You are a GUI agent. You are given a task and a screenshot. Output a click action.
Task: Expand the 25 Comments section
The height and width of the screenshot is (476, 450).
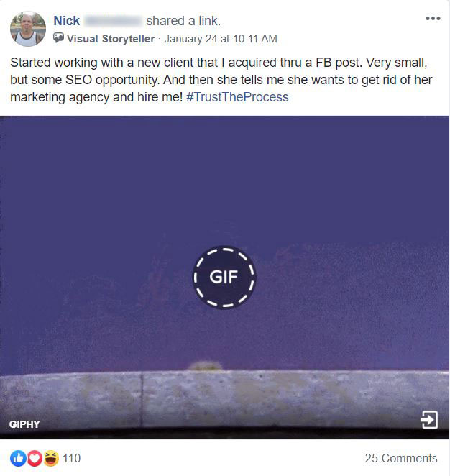click(x=401, y=458)
